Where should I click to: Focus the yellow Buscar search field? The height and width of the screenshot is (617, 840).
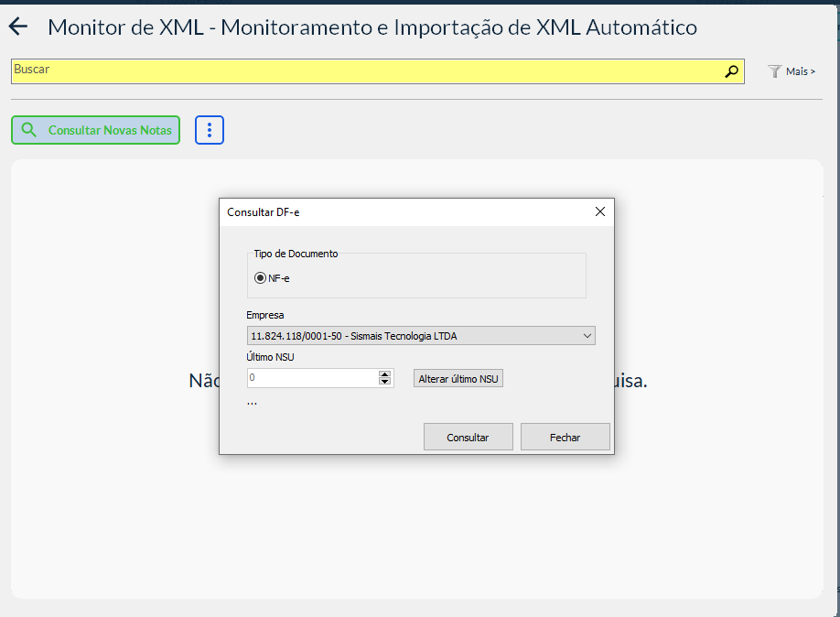click(366, 71)
